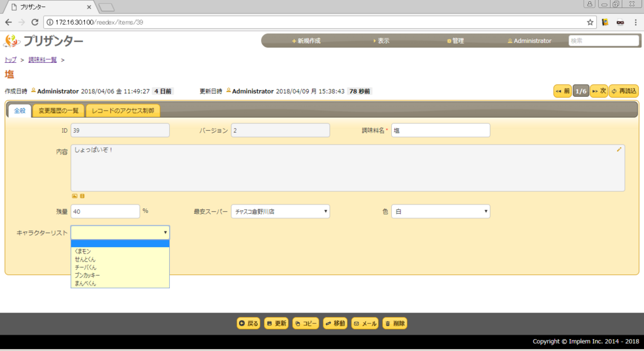The image size is (644, 351).
Task: Click the pencil edit icon in the 内容 field
Action: click(x=619, y=150)
